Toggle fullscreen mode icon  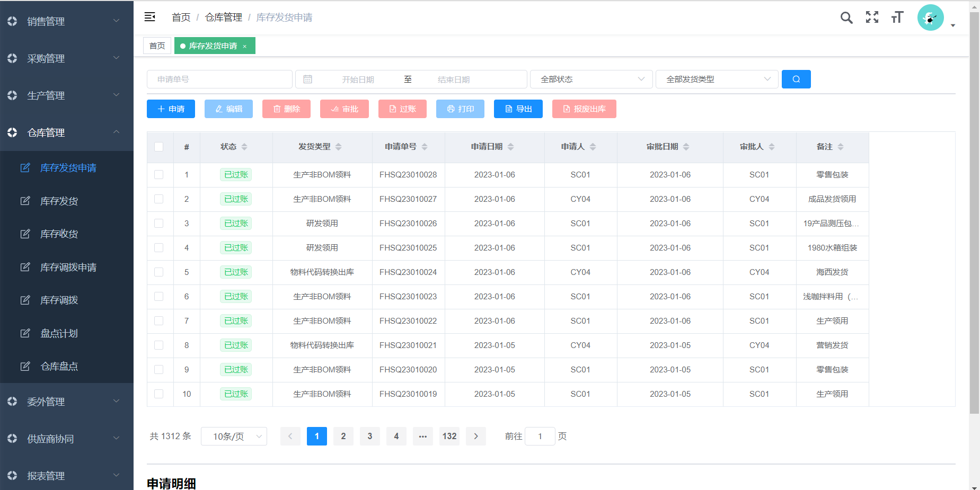(x=872, y=17)
